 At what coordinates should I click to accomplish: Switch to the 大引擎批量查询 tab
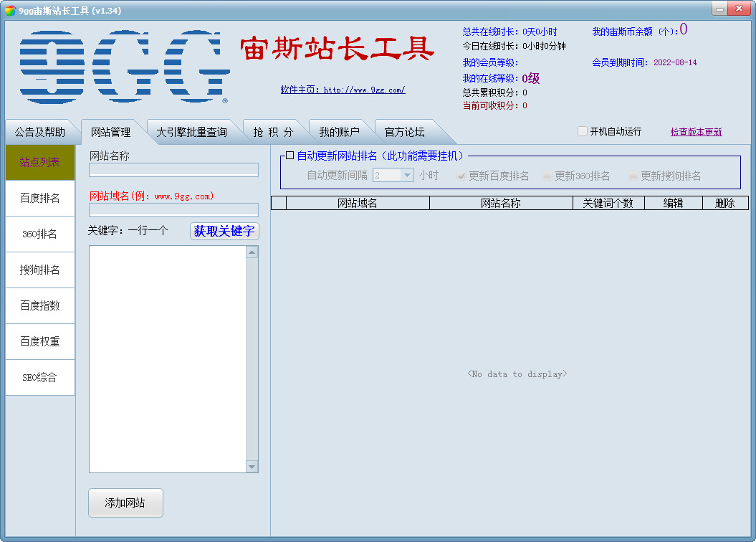[x=192, y=131]
